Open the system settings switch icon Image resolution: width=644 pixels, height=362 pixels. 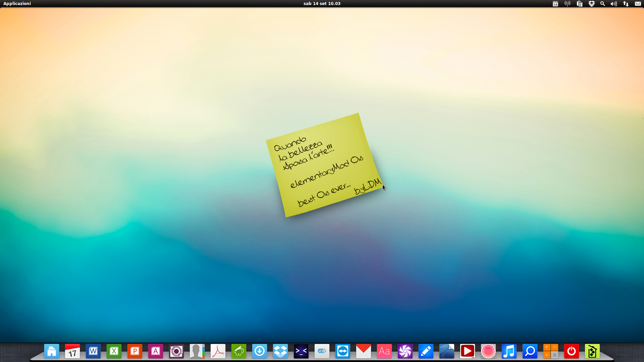[322, 351]
